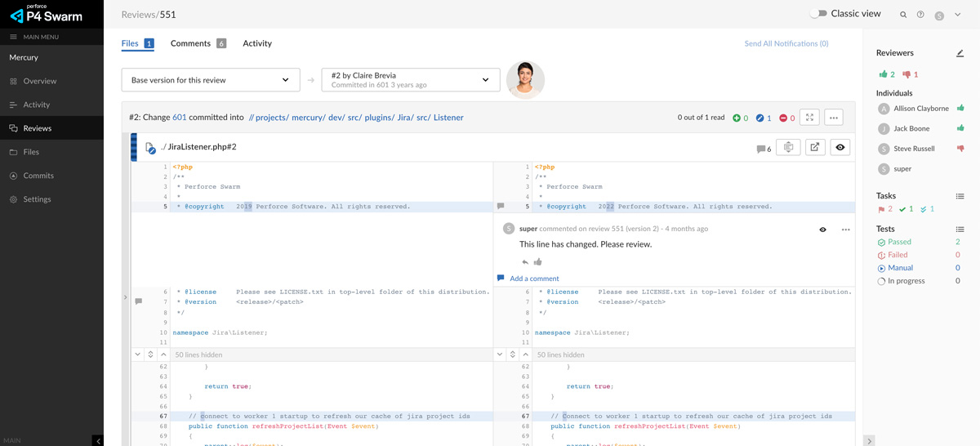
Task: Open Commits in the sidebar menu
Action: pyautogui.click(x=38, y=176)
